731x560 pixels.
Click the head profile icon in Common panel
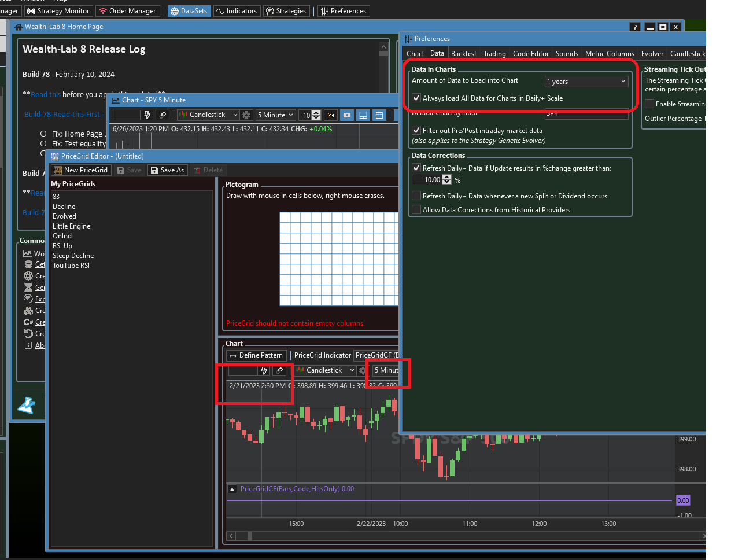coord(28,299)
